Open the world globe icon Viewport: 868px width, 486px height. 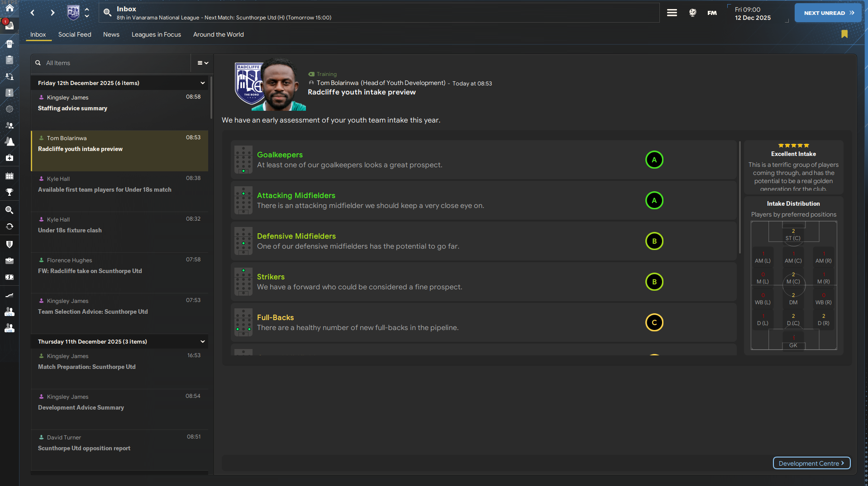692,13
